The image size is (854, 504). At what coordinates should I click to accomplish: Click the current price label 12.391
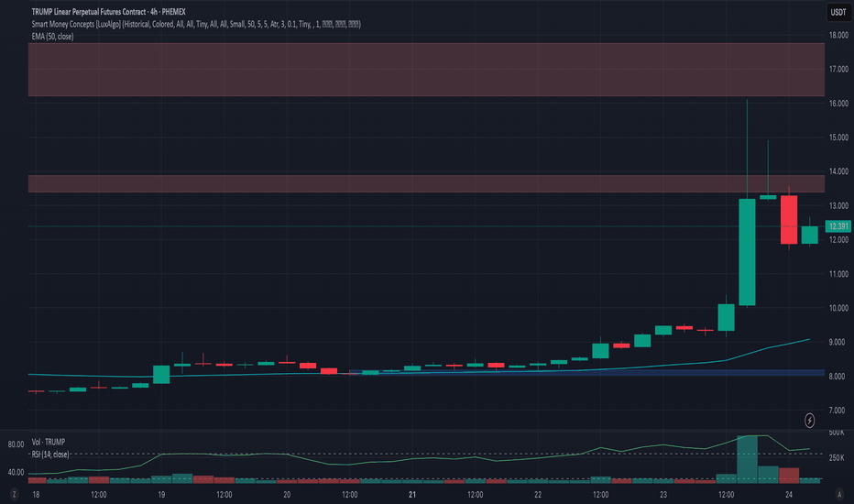point(838,226)
